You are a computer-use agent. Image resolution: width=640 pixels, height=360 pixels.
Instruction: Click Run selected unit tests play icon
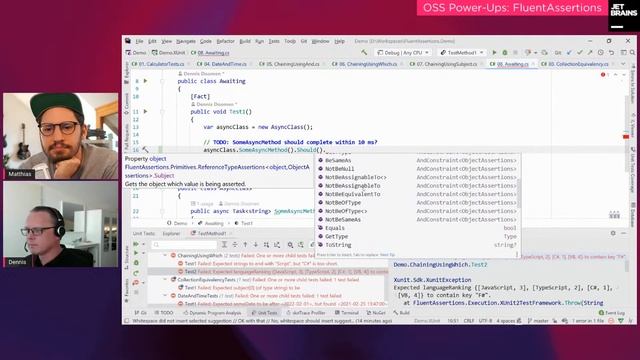136,253
